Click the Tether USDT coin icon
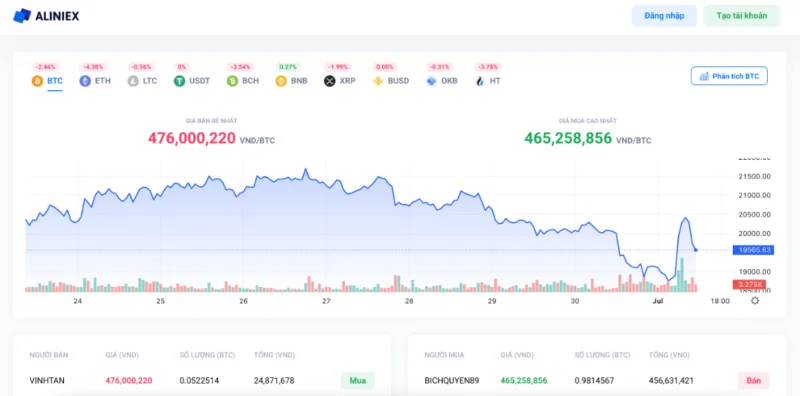Image resolution: width=800 pixels, height=396 pixels. [179, 81]
